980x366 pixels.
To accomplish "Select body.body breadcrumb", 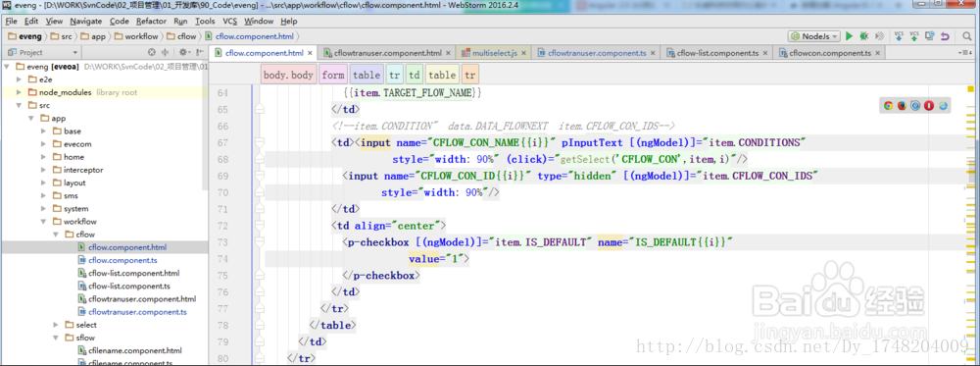I will pyautogui.click(x=288, y=76).
